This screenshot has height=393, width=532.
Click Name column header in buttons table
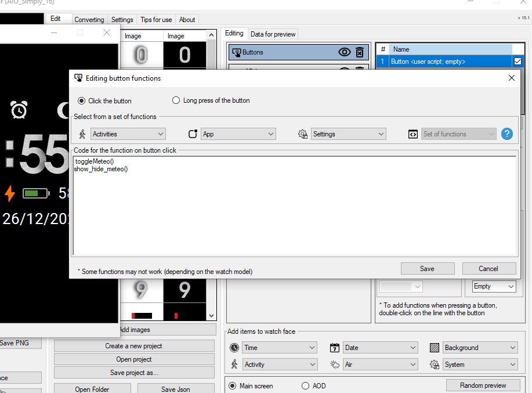pos(450,49)
